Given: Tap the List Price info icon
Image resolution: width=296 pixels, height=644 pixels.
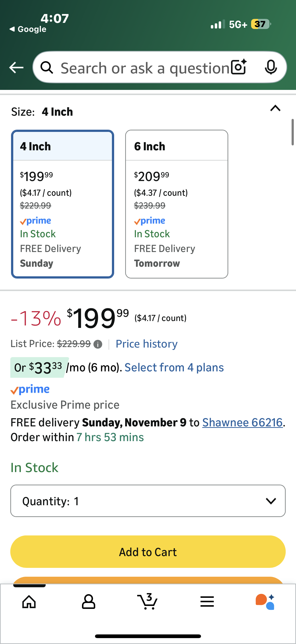Looking at the screenshot, I should (x=98, y=344).
